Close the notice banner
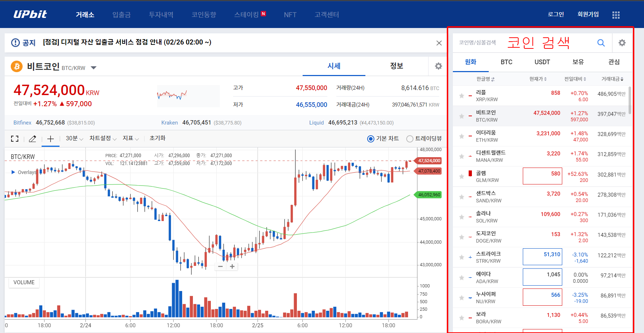 point(439,43)
